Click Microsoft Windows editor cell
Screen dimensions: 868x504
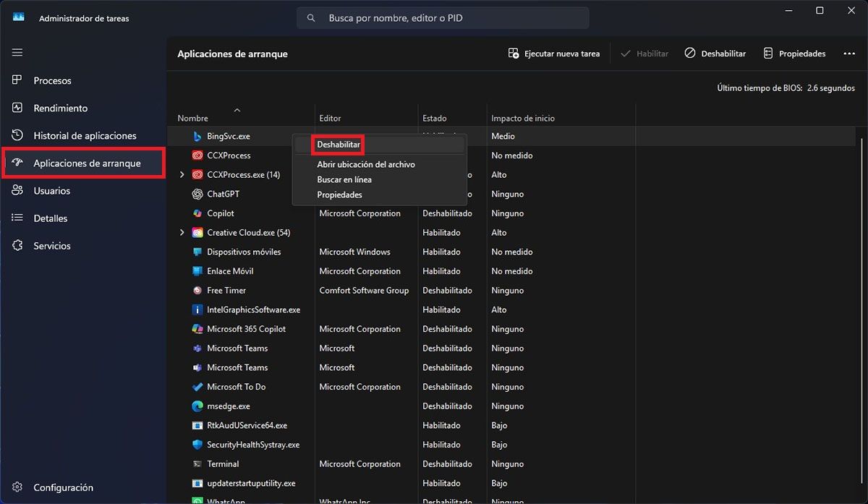354,252
